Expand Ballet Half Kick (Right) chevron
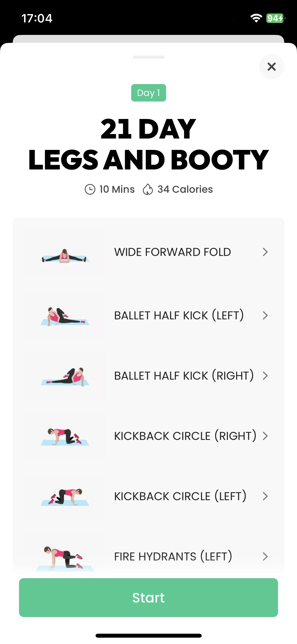The height and width of the screenshot is (644, 297). tap(265, 376)
